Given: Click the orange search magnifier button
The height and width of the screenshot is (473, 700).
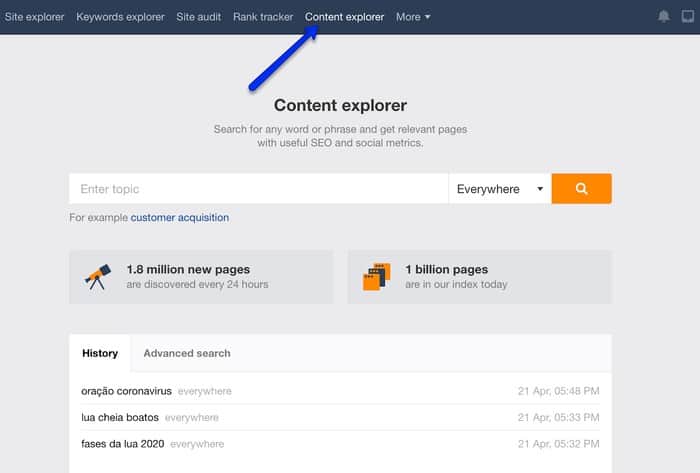Looking at the screenshot, I should [x=581, y=189].
